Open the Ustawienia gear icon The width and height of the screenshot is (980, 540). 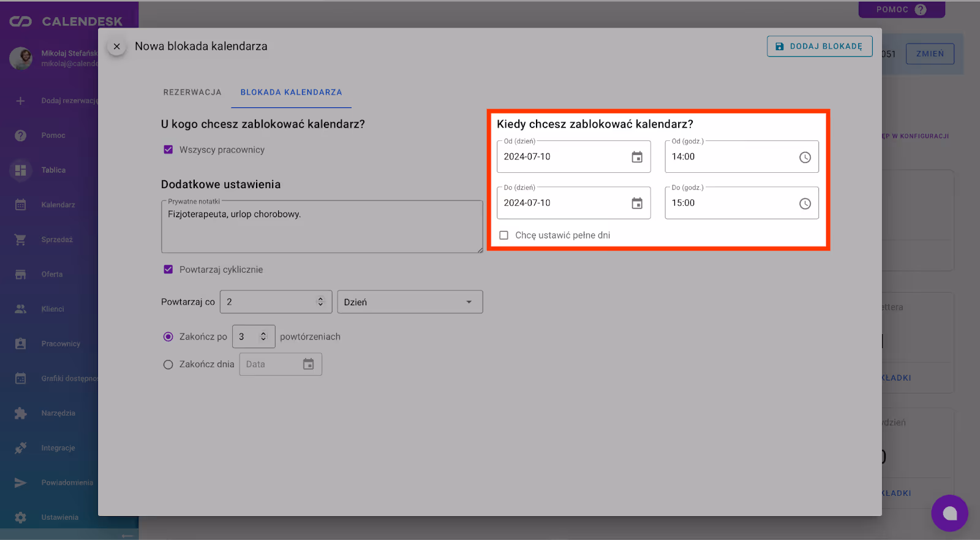[21, 517]
